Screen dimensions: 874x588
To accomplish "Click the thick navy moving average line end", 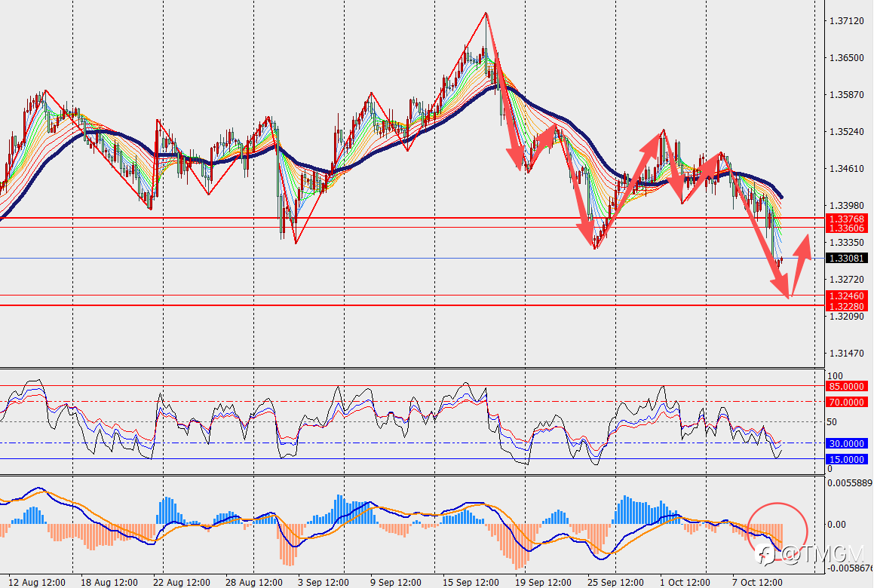I will [x=781, y=197].
